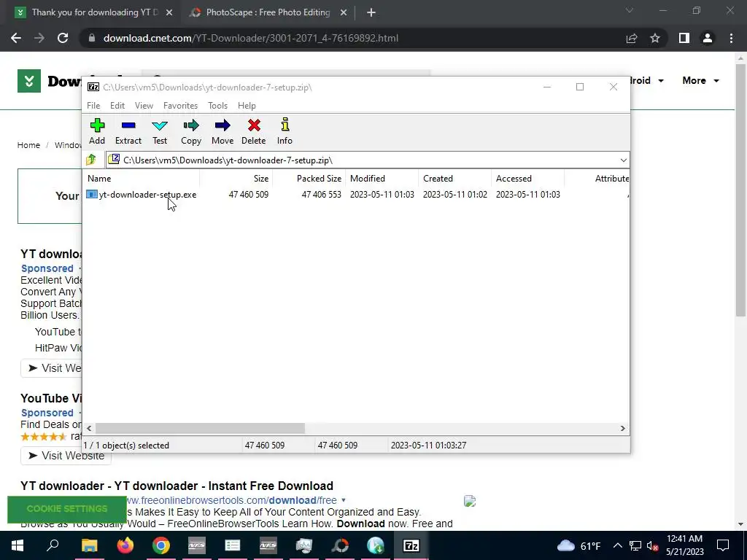The image size is (747, 560).
Task: Choose the Move toolbar icon
Action: tap(222, 131)
